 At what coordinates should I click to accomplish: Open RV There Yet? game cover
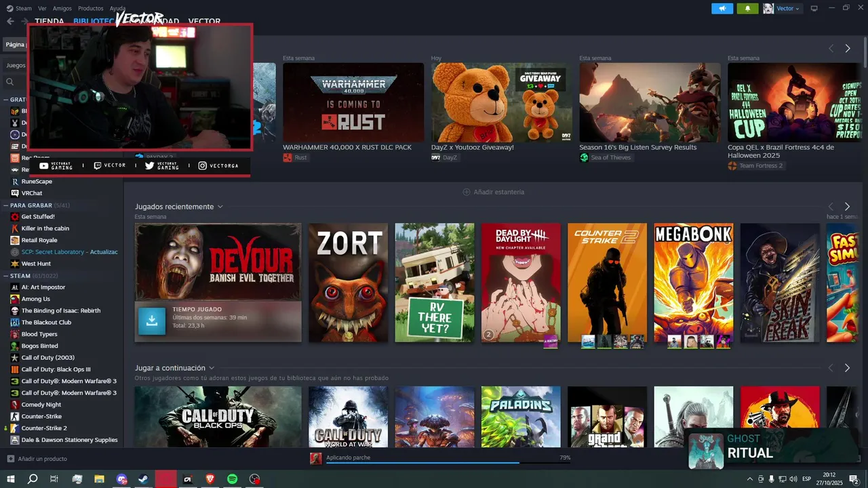pos(435,283)
